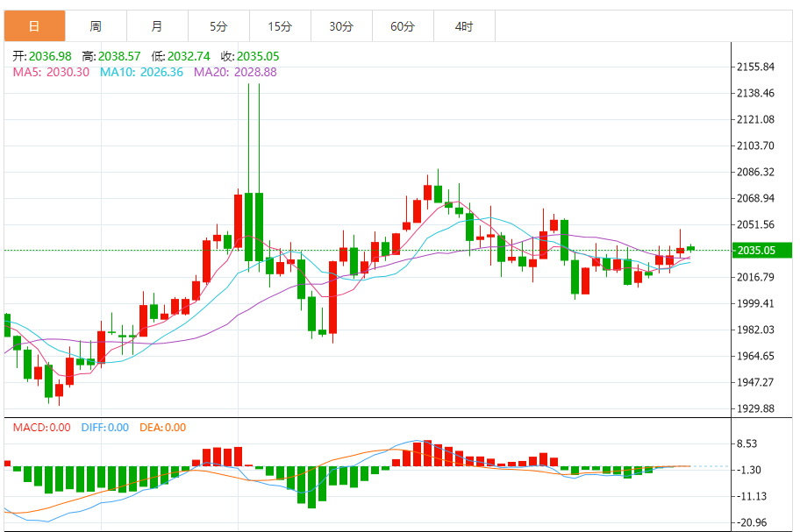The image size is (800, 532).
Task: Click the 2138.46 price axis label
Action: point(755,93)
